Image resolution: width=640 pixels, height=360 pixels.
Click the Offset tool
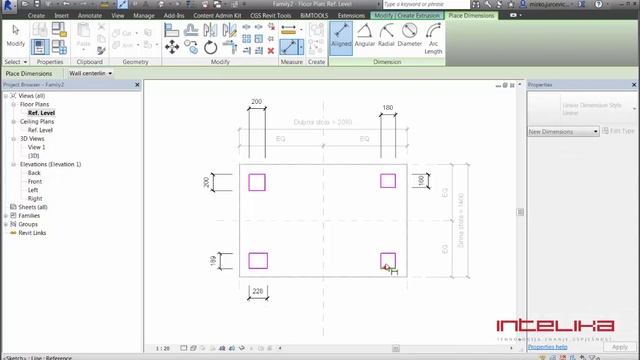[x=191, y=30]
